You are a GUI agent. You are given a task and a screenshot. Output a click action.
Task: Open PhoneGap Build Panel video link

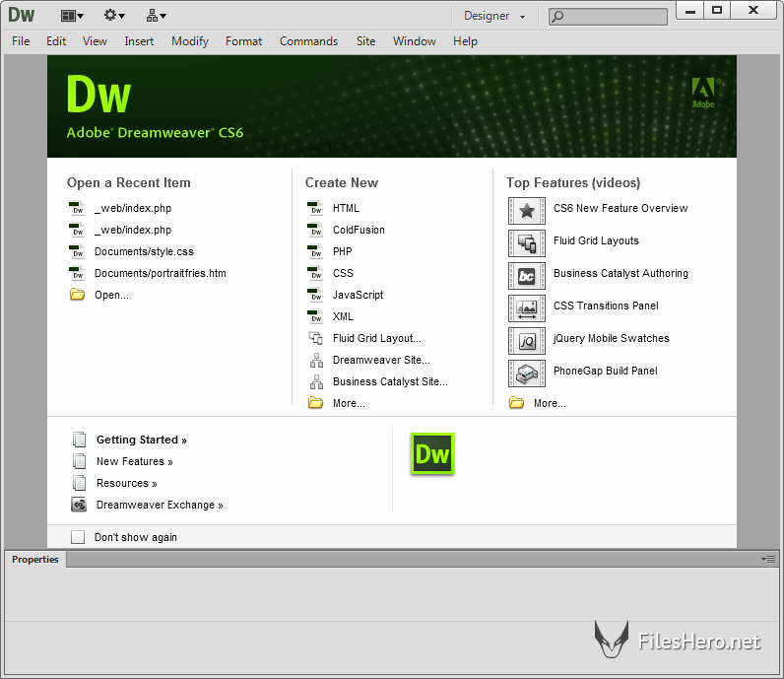pyautogui.click(x=605, y=371)
